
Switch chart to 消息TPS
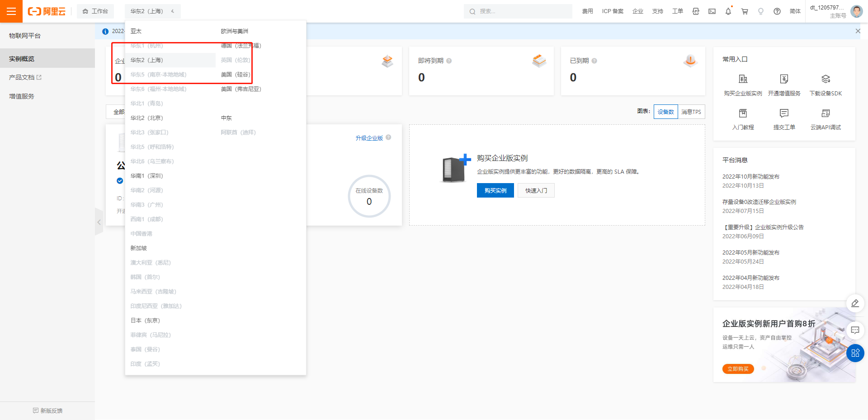(x=691, y=112)
